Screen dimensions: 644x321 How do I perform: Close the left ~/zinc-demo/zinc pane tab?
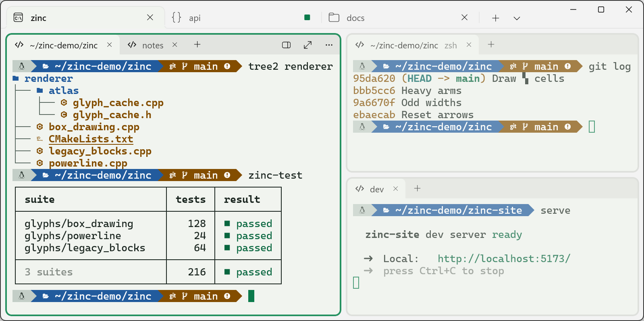point(109,45)
